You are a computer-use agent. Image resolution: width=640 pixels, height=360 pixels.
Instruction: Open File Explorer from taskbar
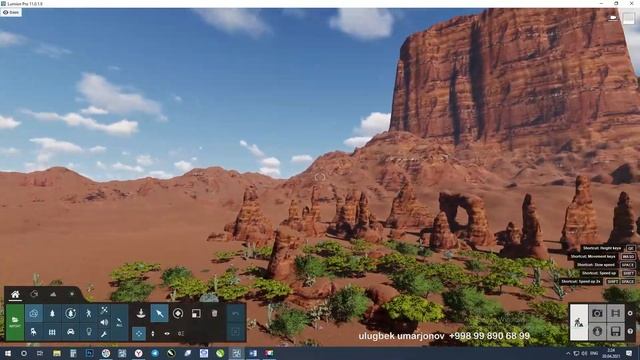(57, 353)
